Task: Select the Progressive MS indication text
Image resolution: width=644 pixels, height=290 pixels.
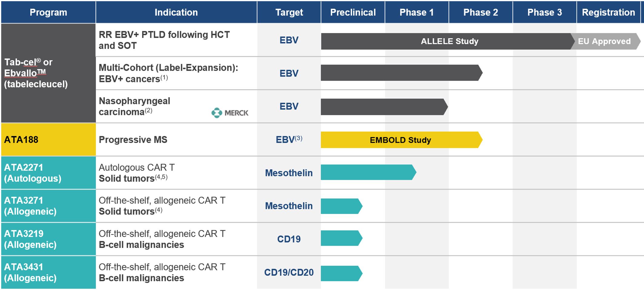Action: click(x=133, y=139)
